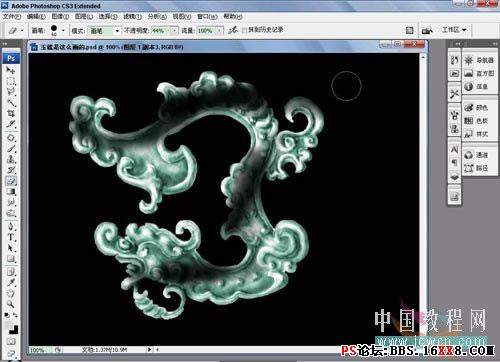Viewport: 500px width, 362px height.
Task: Open the eraser Mode (模式) dropdown
Action: click(104, 31)
